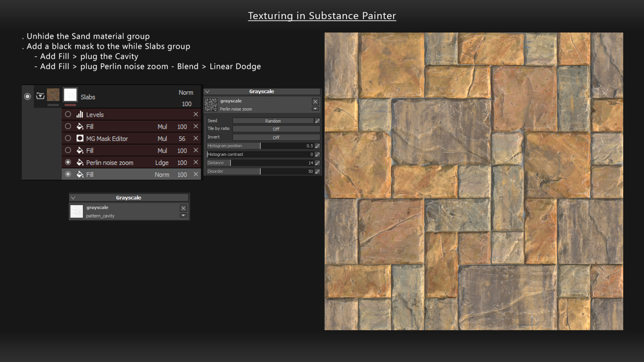
Task: Toggle the Invert Off button
Action: click(276, 138)
